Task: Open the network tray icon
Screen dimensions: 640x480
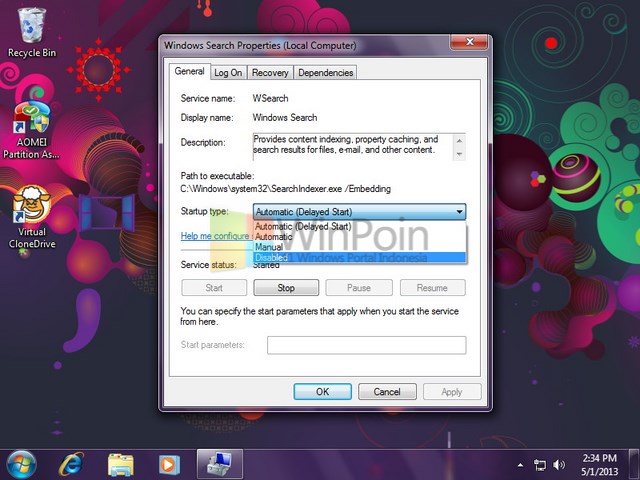Action: pyautogui.click(x=540, y=465)
